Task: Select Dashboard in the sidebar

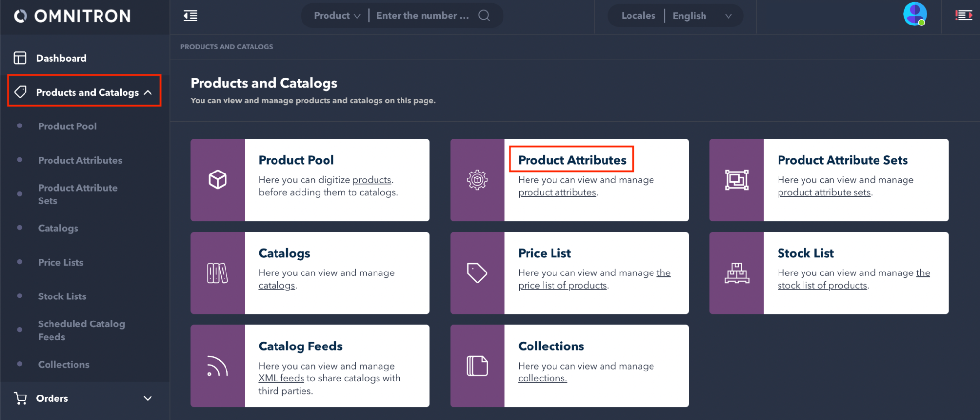Action: [x=61, y=58]
